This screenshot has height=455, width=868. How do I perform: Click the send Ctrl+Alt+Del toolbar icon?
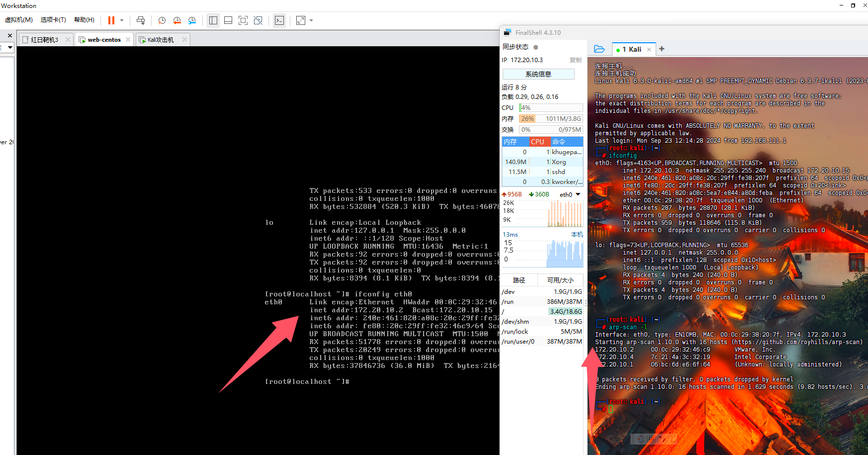tap(141, 20)
